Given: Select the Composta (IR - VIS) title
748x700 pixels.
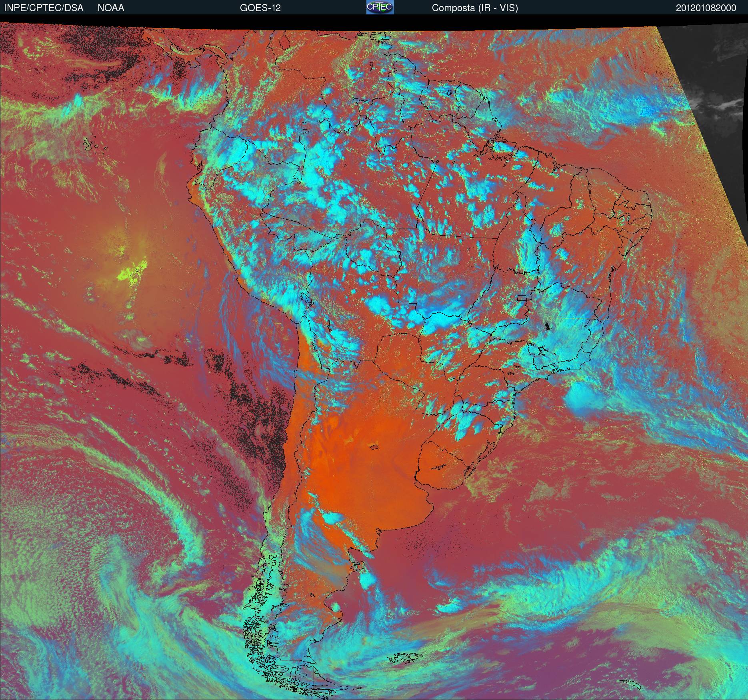Looking at the screenshot, I should pyautogui.click(x=475, y=8).
